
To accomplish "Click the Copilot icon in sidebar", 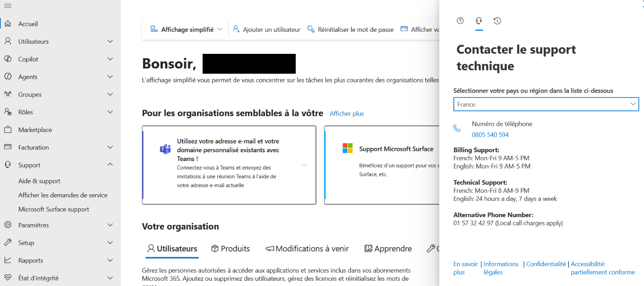I will pyautogui.click(x=8, y=59).
